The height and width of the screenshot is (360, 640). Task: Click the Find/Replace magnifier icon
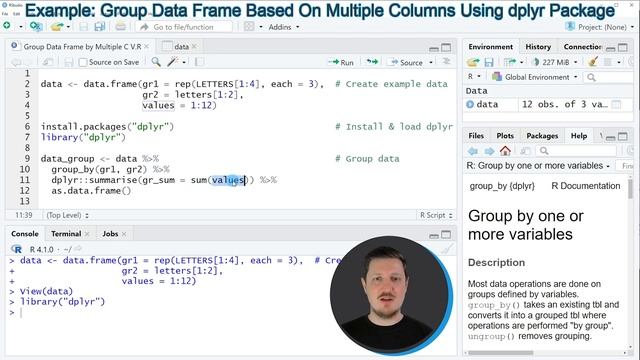tap(156, 62)
